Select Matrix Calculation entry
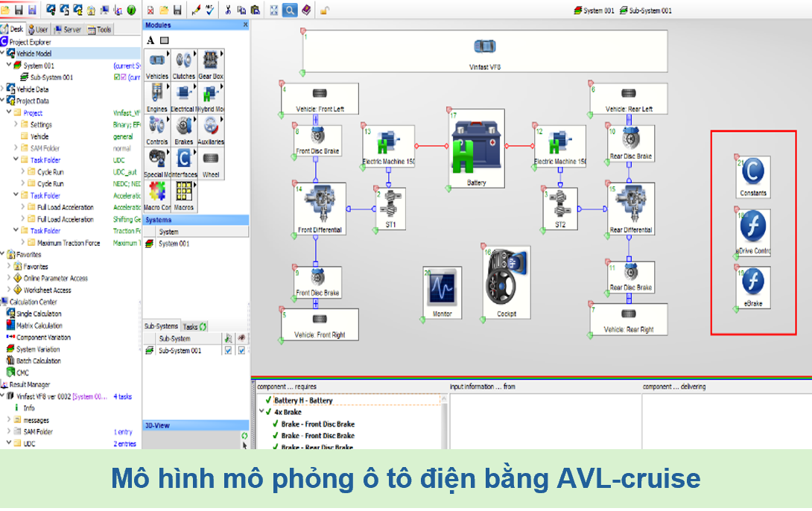The width and height of the screenshot is (812, 511). pyautogui.click(x=39, y=326)
